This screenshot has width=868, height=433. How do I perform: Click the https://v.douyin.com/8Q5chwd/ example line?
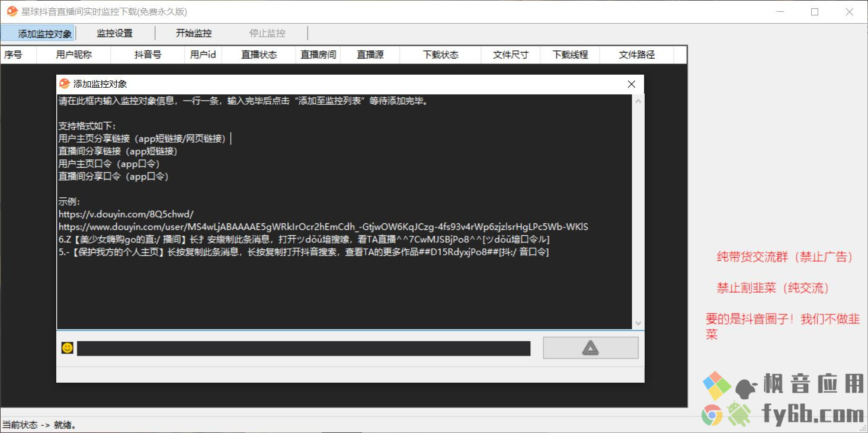(x=126, y=214)
